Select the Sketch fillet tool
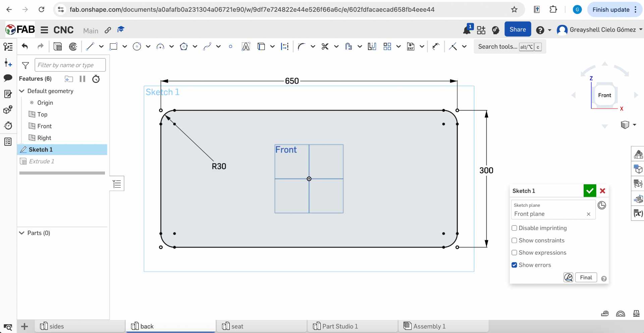The height and width of the screenshot is (333, 644). (302, 46)
